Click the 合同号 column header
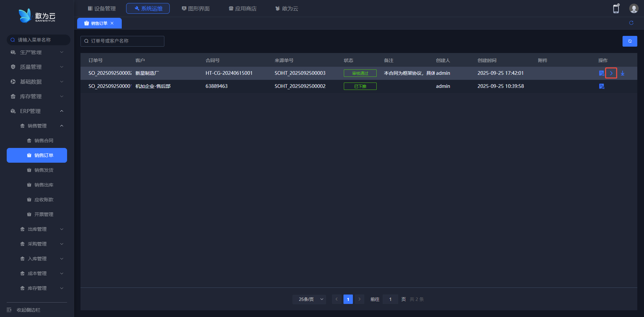Viewport: 644px width, 317px height. [213, 60]
